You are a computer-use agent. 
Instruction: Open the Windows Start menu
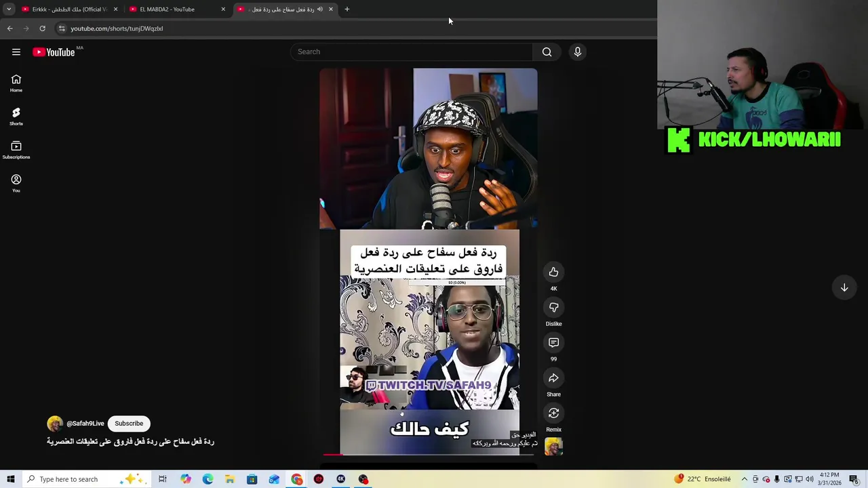tap(10, 479)
